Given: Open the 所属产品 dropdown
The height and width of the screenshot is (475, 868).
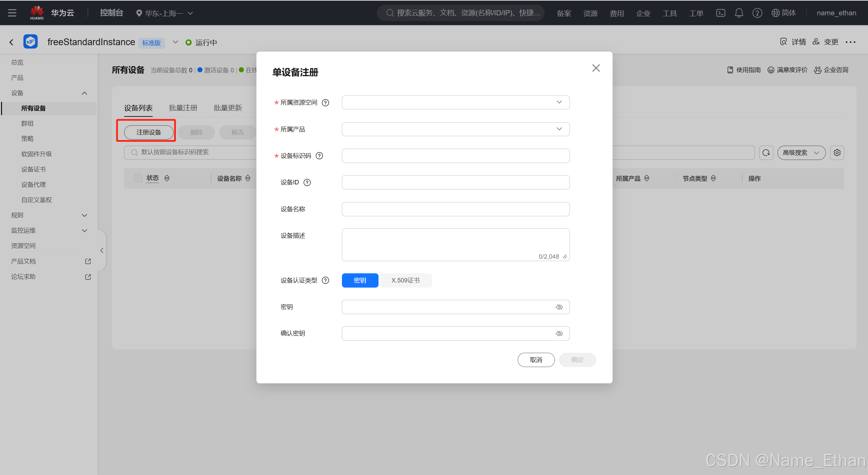Looking at the screenshot, I should (455, 129).
